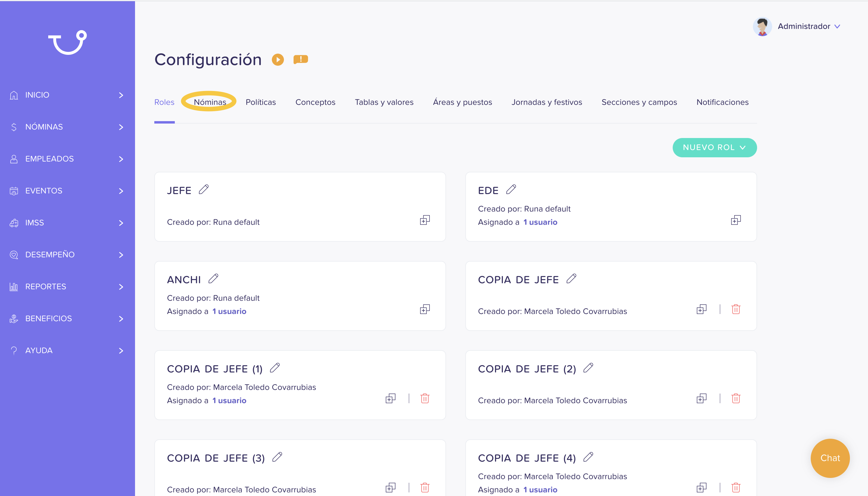Click the 1 usuario link under EDE
Screen dimensions: 868x496
[540, 222]
